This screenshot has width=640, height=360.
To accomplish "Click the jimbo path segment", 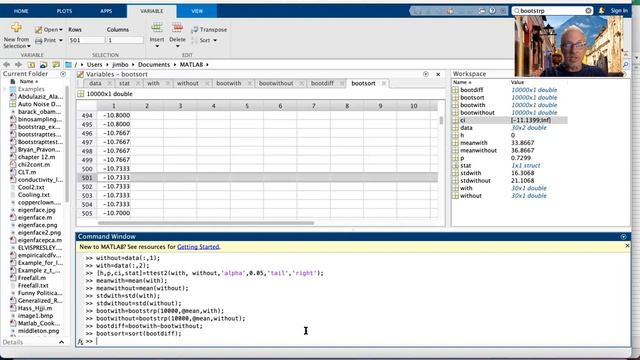I will (x=120, y=64).
